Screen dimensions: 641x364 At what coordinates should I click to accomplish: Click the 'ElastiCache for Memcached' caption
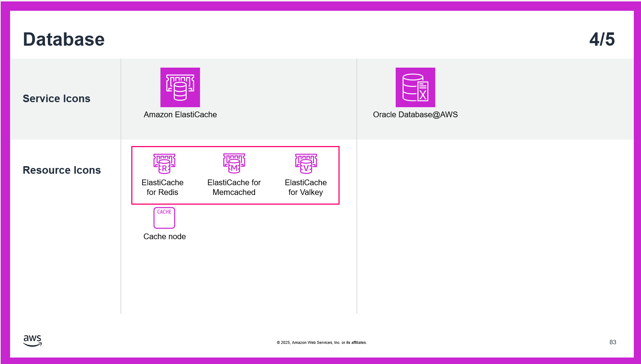click(x=234, y=187)
